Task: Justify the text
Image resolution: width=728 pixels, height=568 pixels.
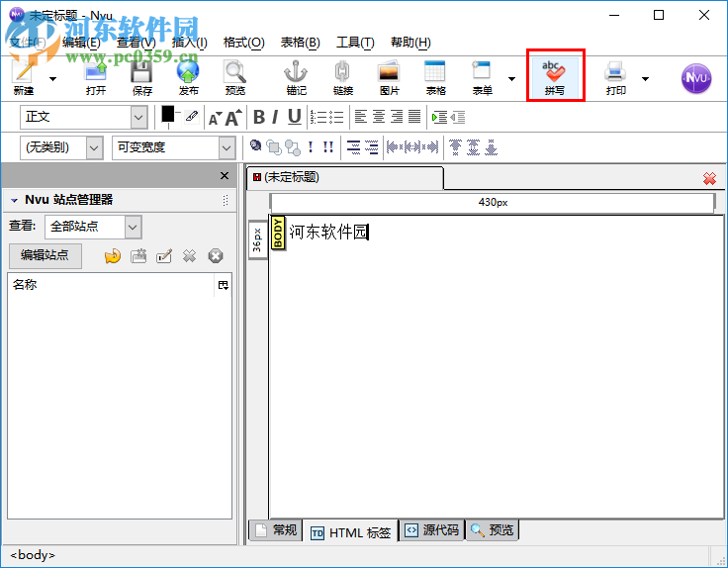Action: pyautogui.click(x=414, y=117)
